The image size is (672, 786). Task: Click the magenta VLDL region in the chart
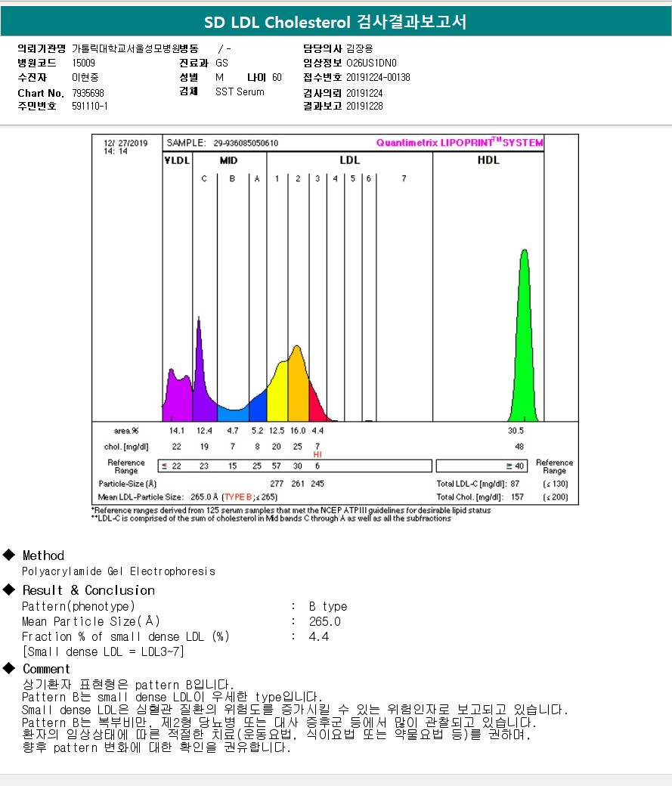point(178,398)
